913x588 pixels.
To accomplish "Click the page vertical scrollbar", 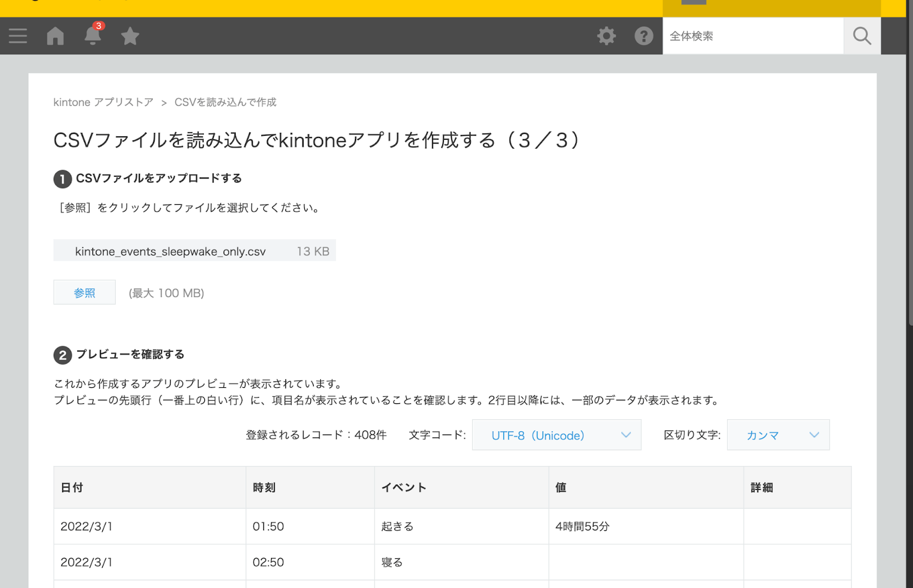I will 910,163.
